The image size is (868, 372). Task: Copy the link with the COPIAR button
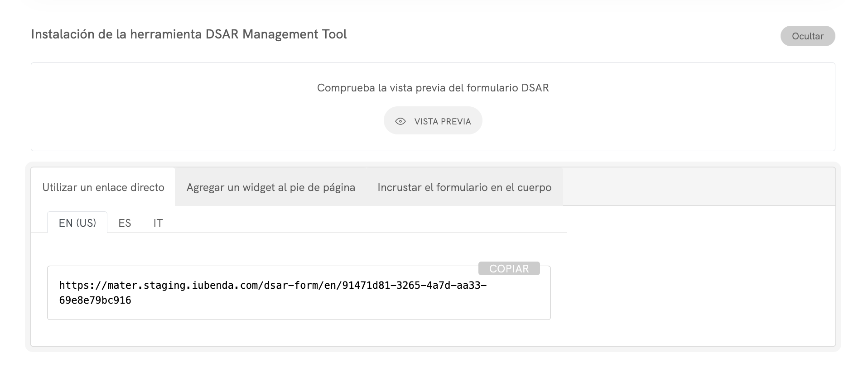coord(509,268)
